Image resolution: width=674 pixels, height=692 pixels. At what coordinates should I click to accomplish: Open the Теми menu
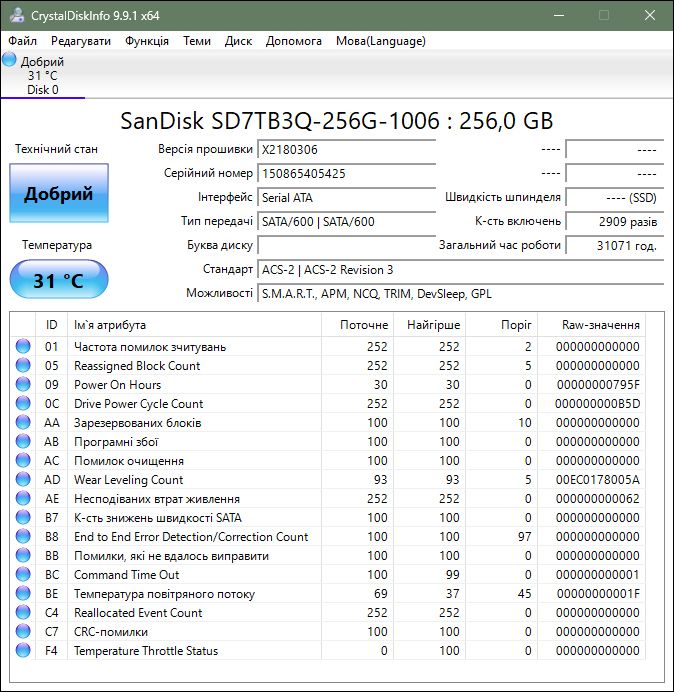[x=197, y=41]
